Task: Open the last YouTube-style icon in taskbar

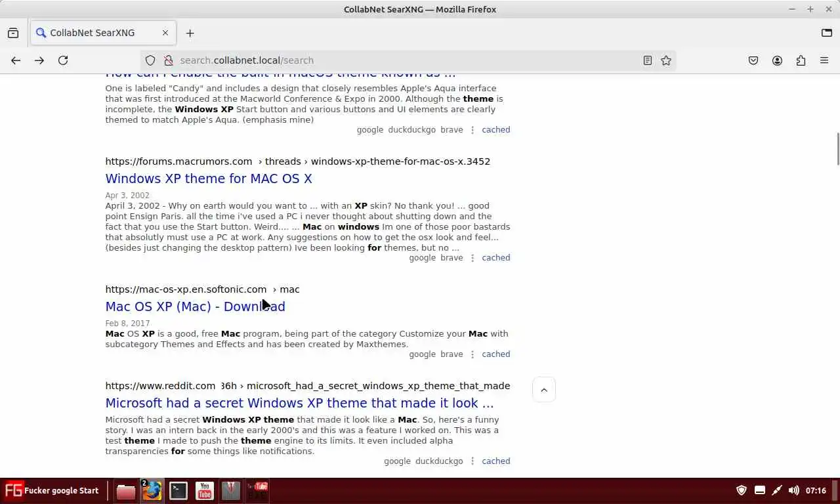Action: point(257,491)
